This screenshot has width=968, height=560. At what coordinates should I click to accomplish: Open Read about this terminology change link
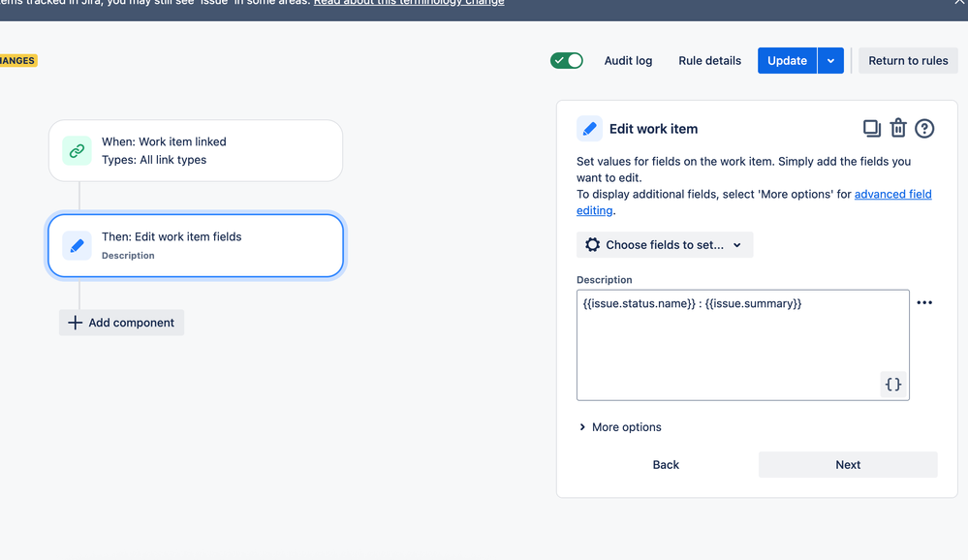point(409,3)
